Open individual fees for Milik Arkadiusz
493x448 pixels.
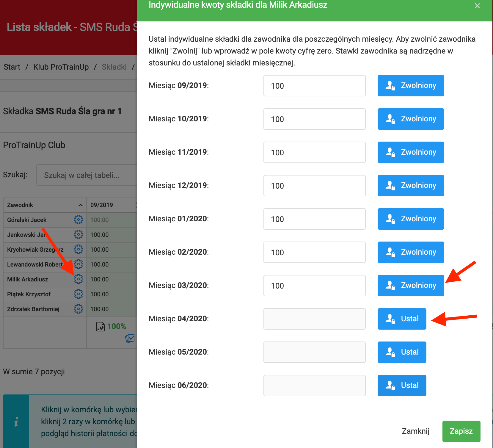click(x=78, y=279)
